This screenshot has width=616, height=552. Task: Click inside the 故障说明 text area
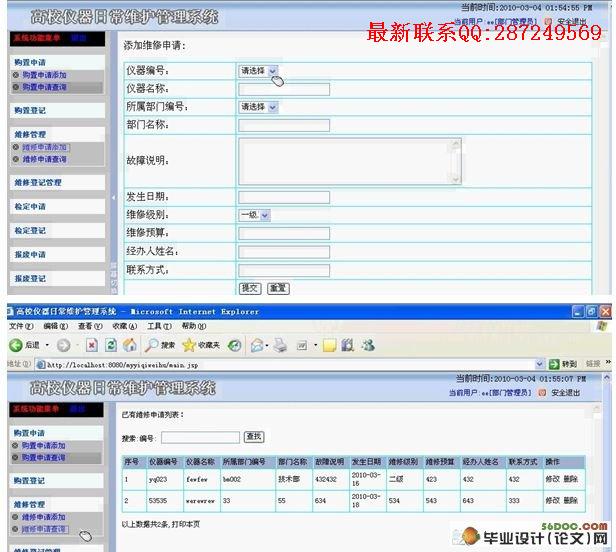tap(350, 161)
